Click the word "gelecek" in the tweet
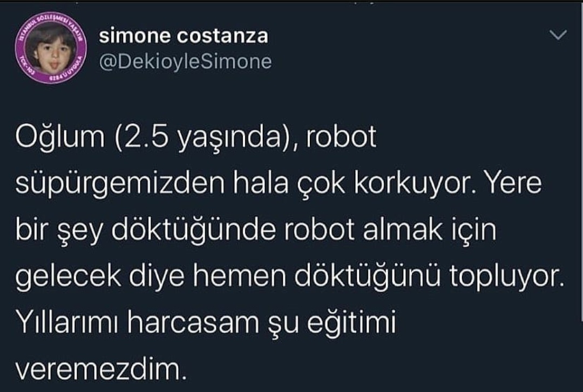Viewport: 583px width, 392px height. [69, 277]
